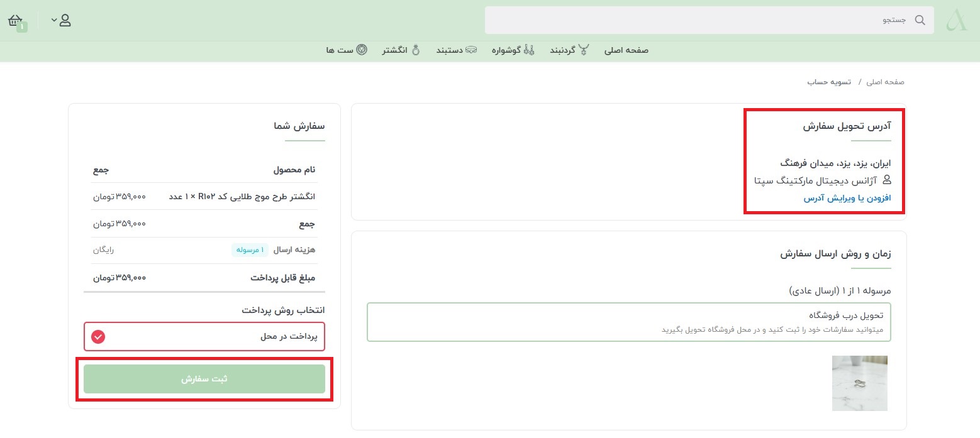Click the earrings icon beside گوشواره
The height and width of the screenshot is (438, 980).
(528, 50)
